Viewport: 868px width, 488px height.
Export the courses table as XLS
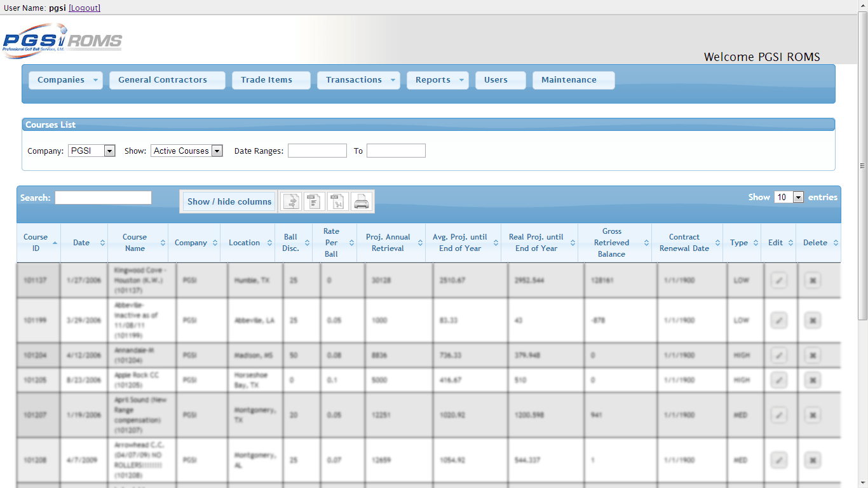pos(338,201)
